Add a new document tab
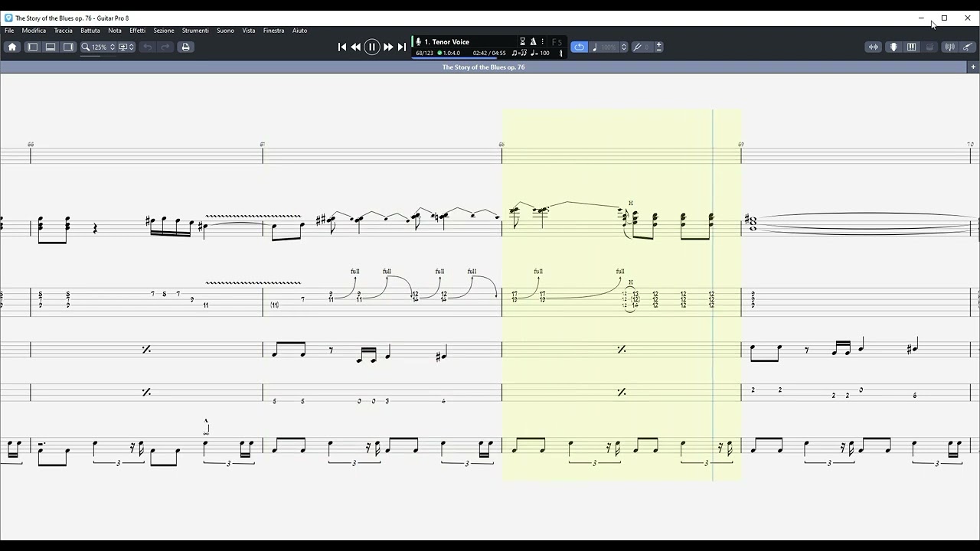The image size is (980, 551). pyautogui.click(x=973, y=67)
